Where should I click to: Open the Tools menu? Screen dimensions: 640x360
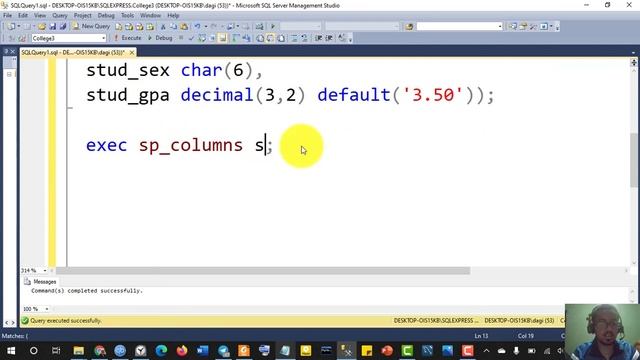127,16
